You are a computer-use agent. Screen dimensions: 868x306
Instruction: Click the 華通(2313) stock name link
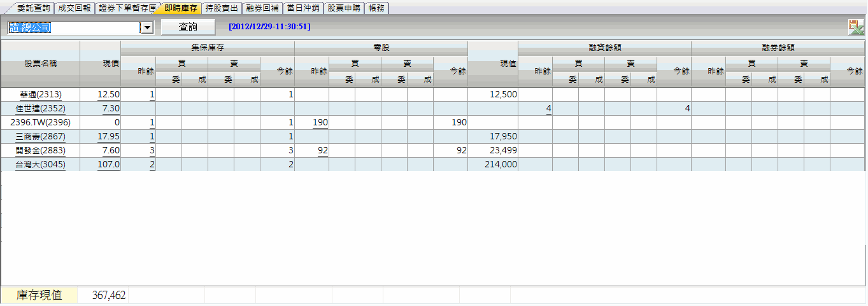[x=40, y=94]
